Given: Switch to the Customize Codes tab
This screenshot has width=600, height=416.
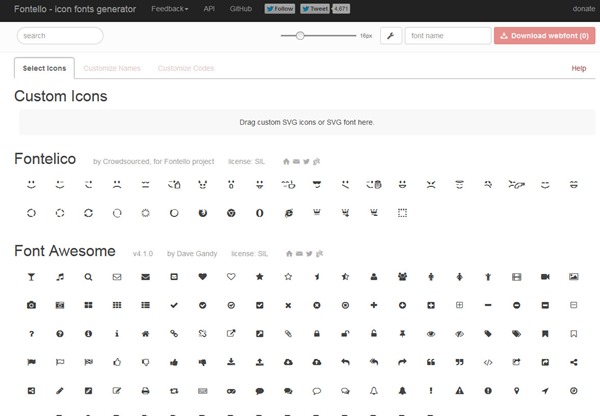Looking at the screenshot, I should click(186, 68).
